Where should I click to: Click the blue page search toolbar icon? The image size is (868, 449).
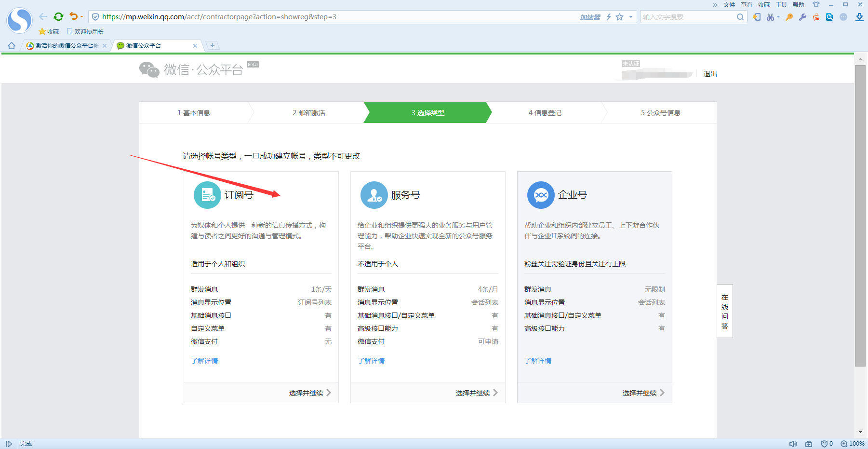coord(829,17)
